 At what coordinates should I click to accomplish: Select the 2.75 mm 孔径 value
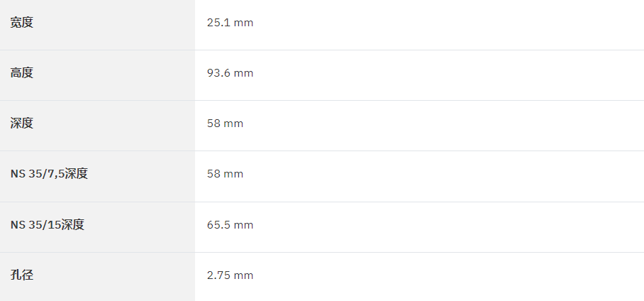(x=230, y=275)
